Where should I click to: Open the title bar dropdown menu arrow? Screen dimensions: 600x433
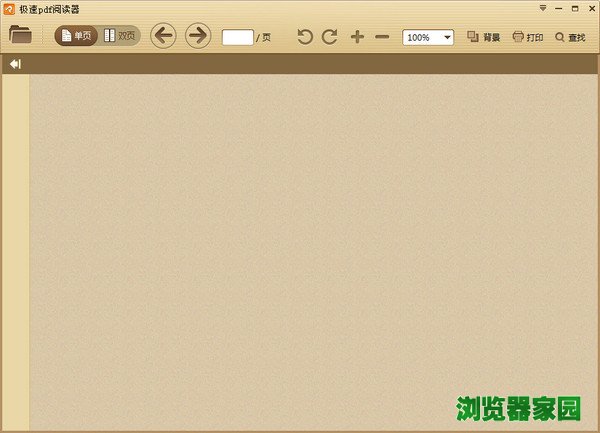click(543, 8)
